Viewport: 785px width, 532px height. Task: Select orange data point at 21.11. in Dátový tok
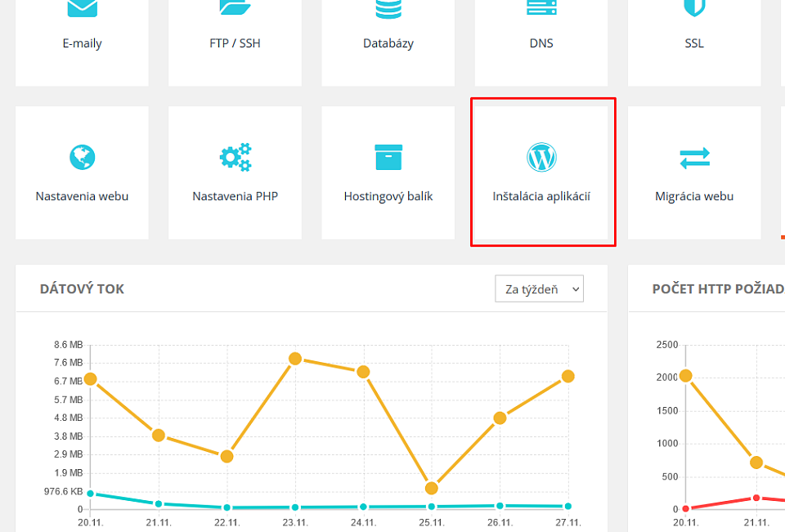pyautogui.click(x=159, y=436)
